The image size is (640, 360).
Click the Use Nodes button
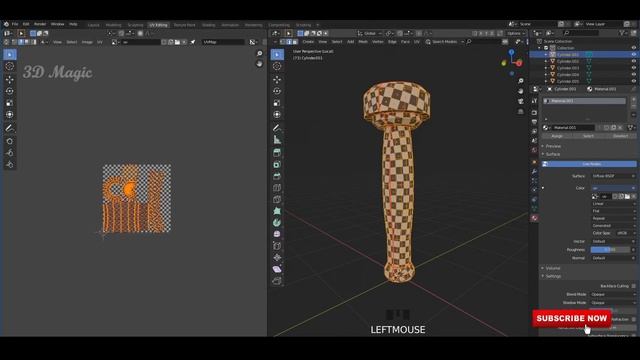point(589,164)
